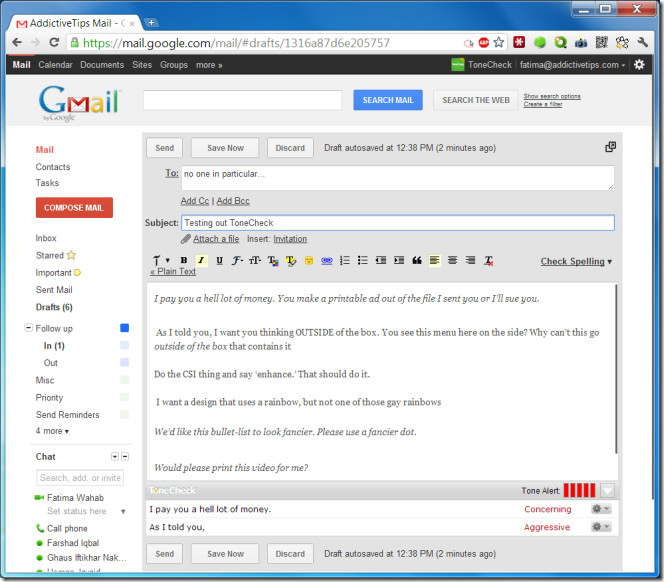Apply blockquote formatting
664x582 pixels.
click(x=417, y=260)
